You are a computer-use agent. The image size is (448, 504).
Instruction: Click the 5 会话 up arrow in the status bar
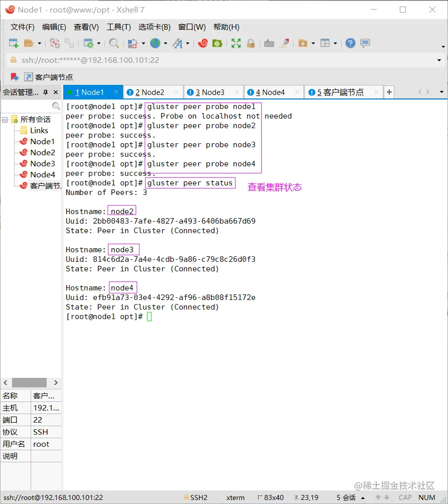(x=363, y=498)
